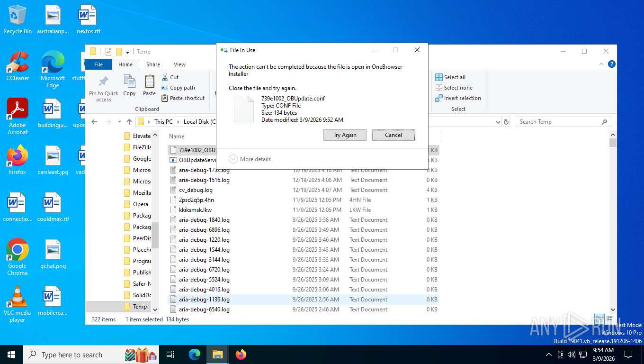Switch to details view layout icon

(x=599, y=319)
